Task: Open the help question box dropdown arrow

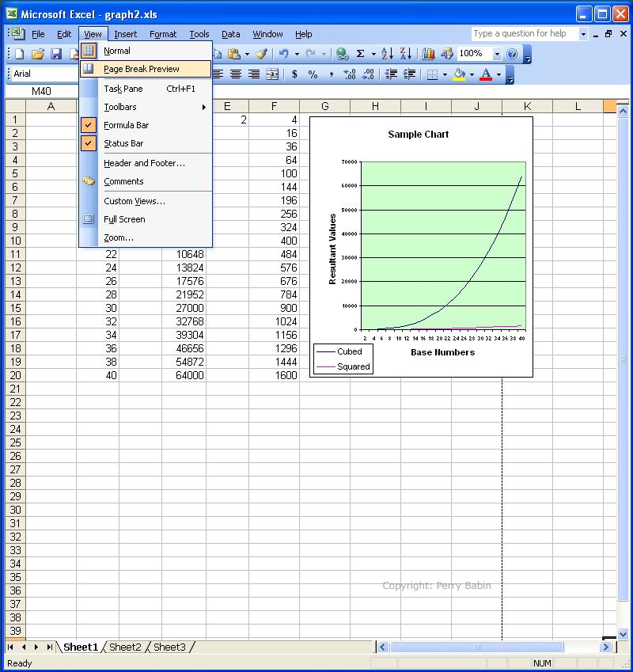Action: point(583,34)
